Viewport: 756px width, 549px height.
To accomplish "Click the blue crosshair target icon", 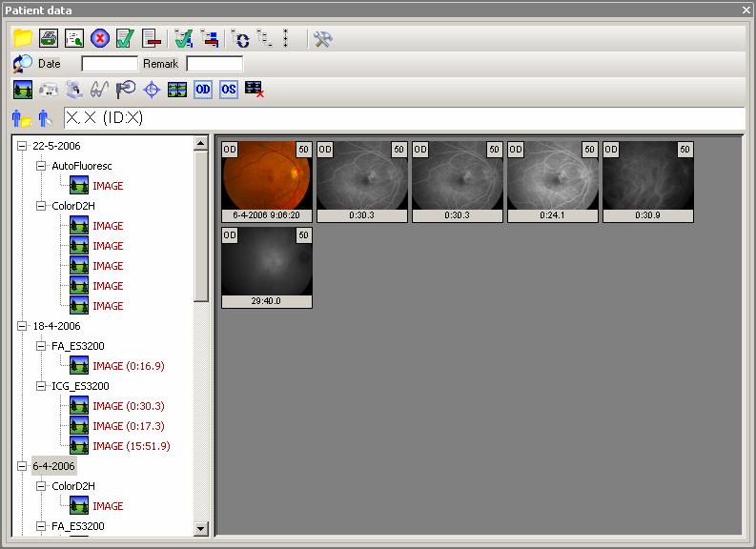I will (x=152, y=90).
